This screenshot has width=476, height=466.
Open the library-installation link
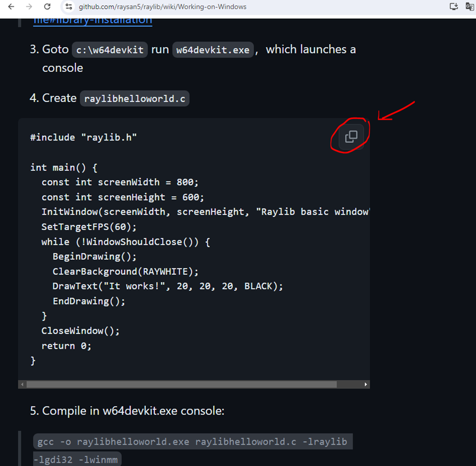click(x=92, y=20)
